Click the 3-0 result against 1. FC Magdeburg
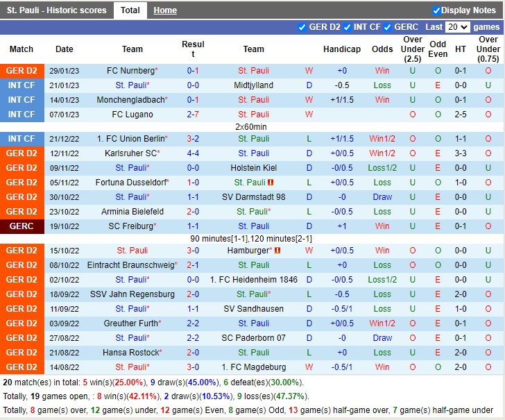505x420 pixels. (193, 367)
